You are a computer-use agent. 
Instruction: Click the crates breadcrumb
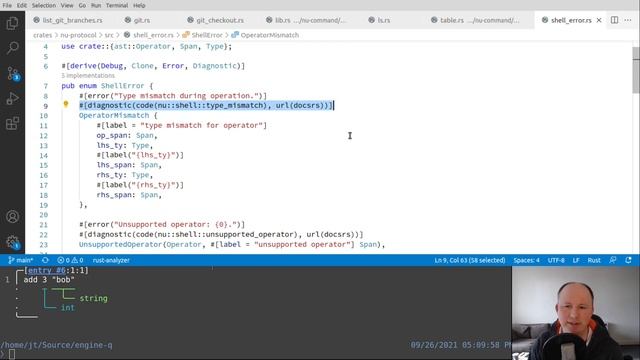(42, 35)
